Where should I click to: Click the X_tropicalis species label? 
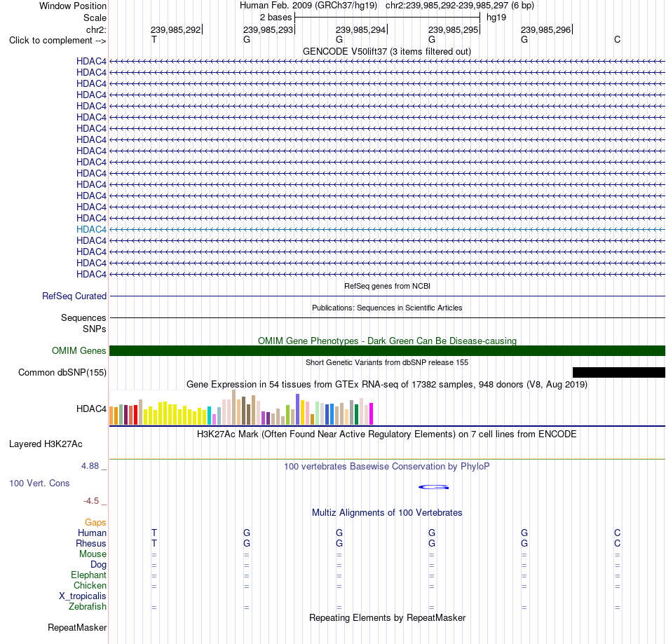pos(83,596)
